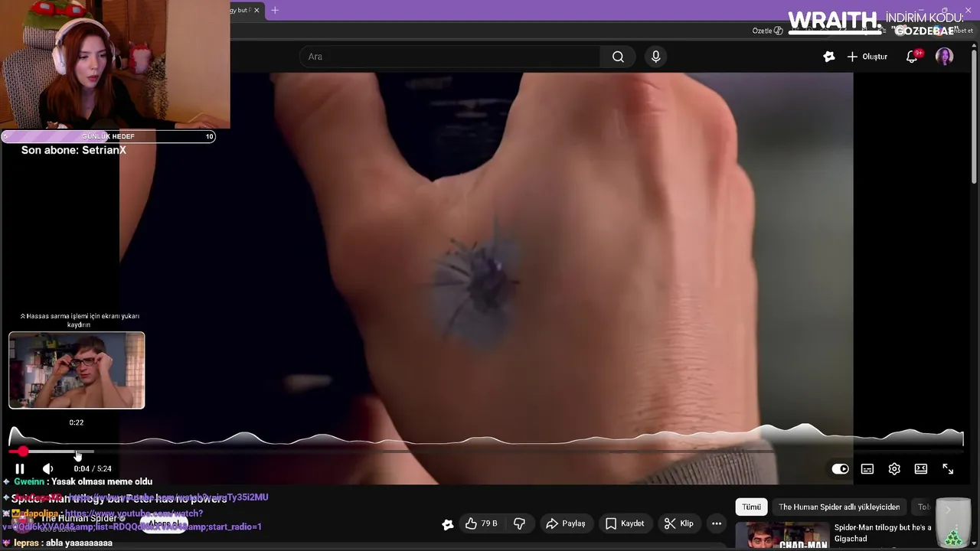Seek using the red progress bar handle
Image resolution: width=980 pixels, height=551 pixels.
(x=23, y=452)
